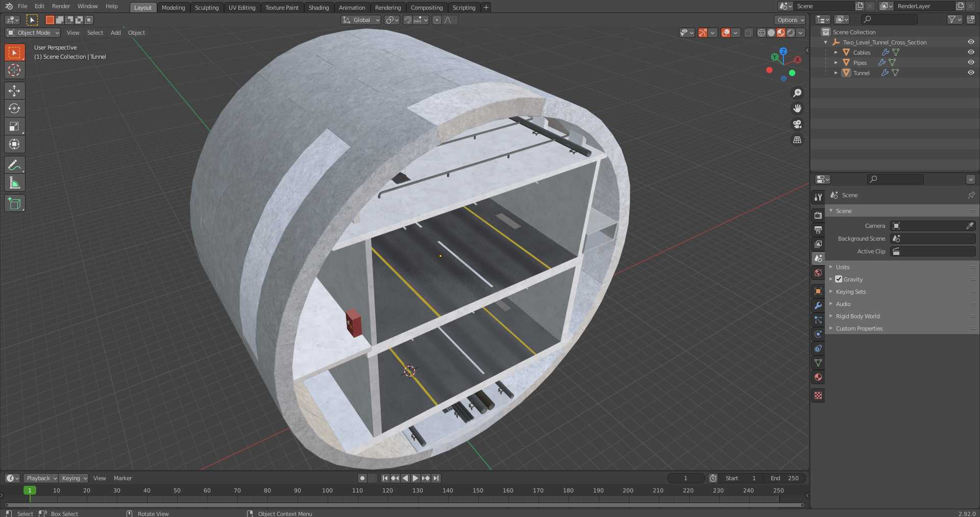
Task: Toggle camera view icon in viewport
Action: pos(797,124)
